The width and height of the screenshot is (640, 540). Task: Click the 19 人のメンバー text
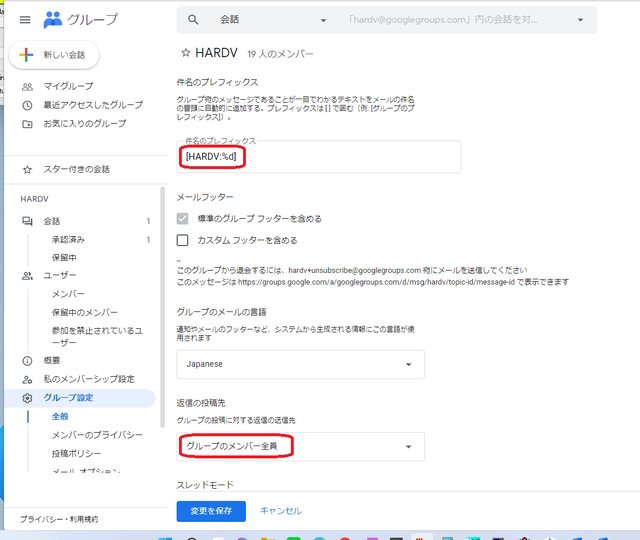tap(280, 54)
